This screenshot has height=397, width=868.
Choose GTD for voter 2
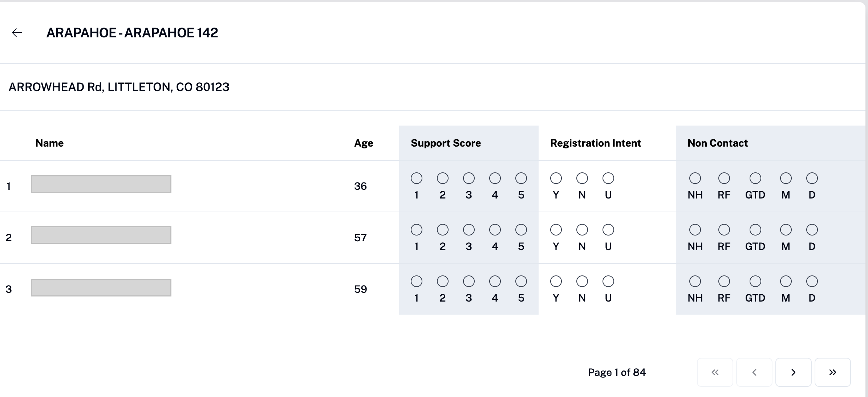[755, 230]
